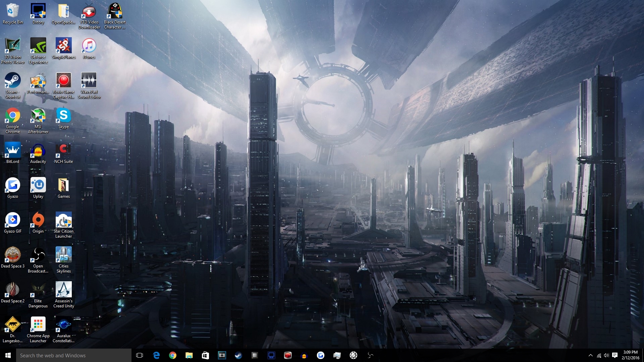The width and height of the screenshot is (644, 362).
Task: Click the Search the web and Windows box
Action: [74, 355]
